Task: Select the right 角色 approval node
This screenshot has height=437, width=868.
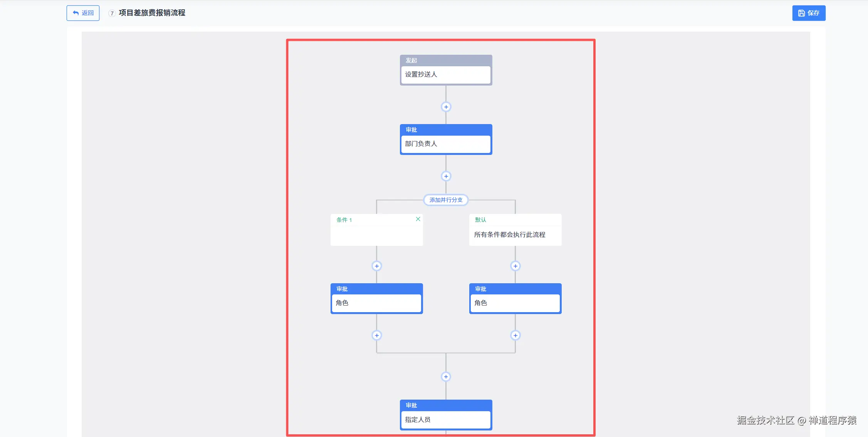Action: point(515,303)
